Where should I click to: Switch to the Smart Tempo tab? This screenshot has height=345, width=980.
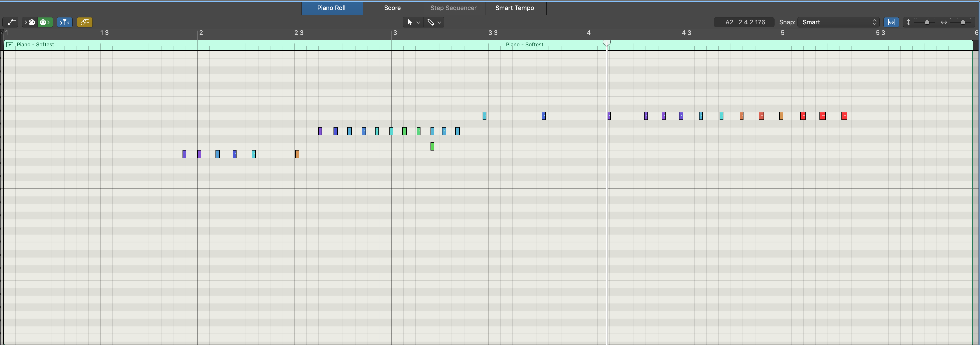(514, 8)
